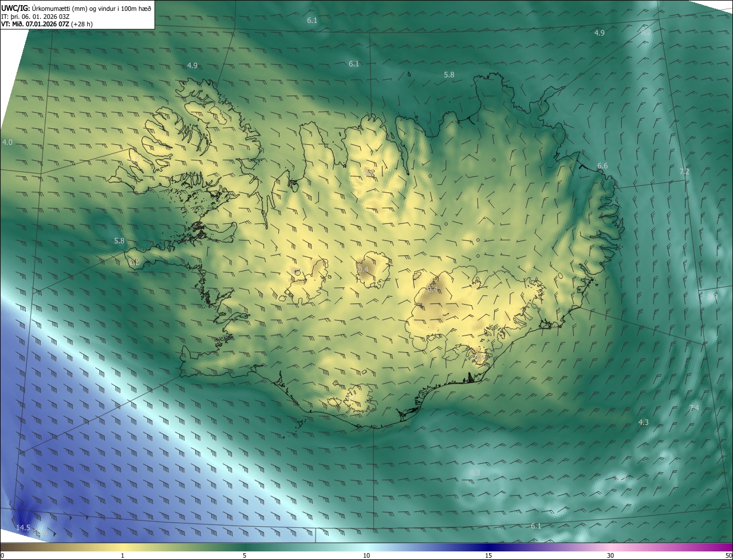The image size is (733, 560).
Task: Click the "UWC/IG:" title text
Action: tap(15, 8)
